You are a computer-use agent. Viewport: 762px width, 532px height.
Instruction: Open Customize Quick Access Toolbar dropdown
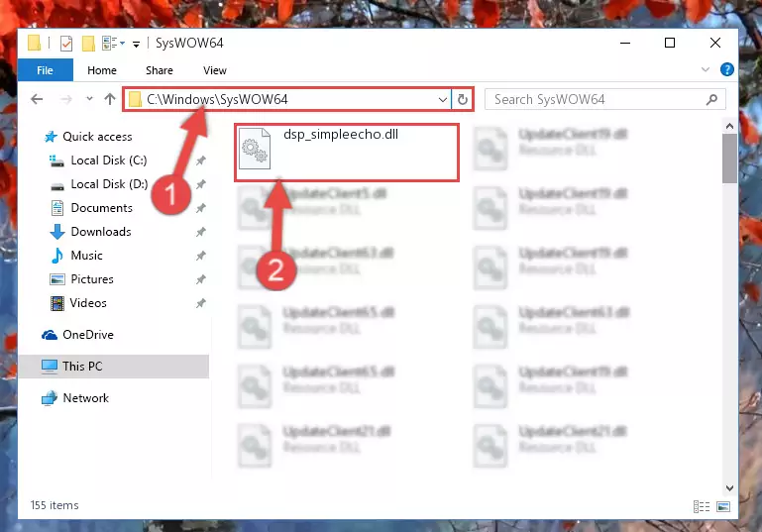(x=136, y=45)
